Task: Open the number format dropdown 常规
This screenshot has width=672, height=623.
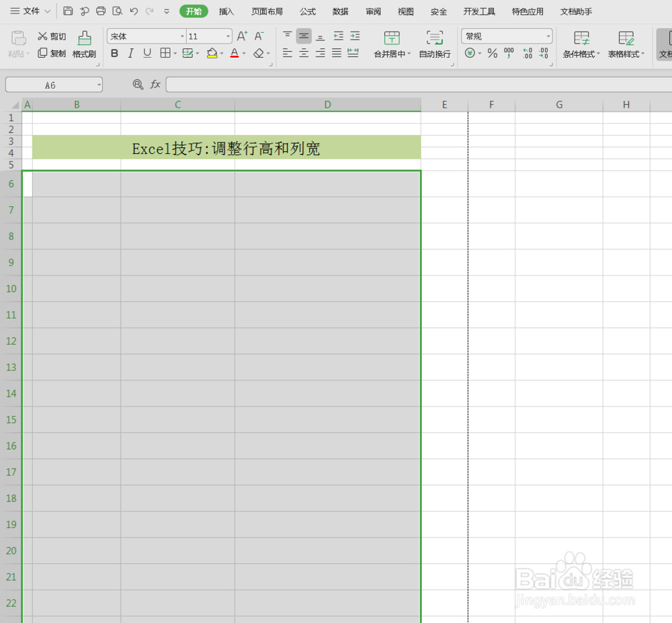Action: (548, 36)
